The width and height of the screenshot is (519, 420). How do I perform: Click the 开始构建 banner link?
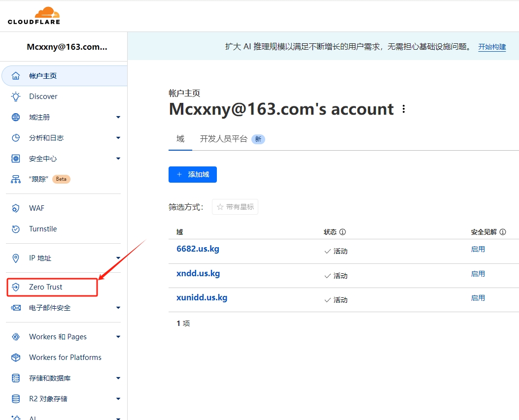[492, 47]
